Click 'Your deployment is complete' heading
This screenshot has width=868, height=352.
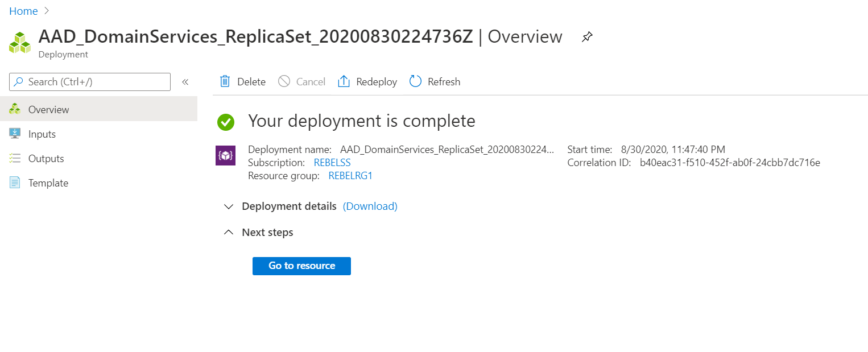click(x=362, y=121)
